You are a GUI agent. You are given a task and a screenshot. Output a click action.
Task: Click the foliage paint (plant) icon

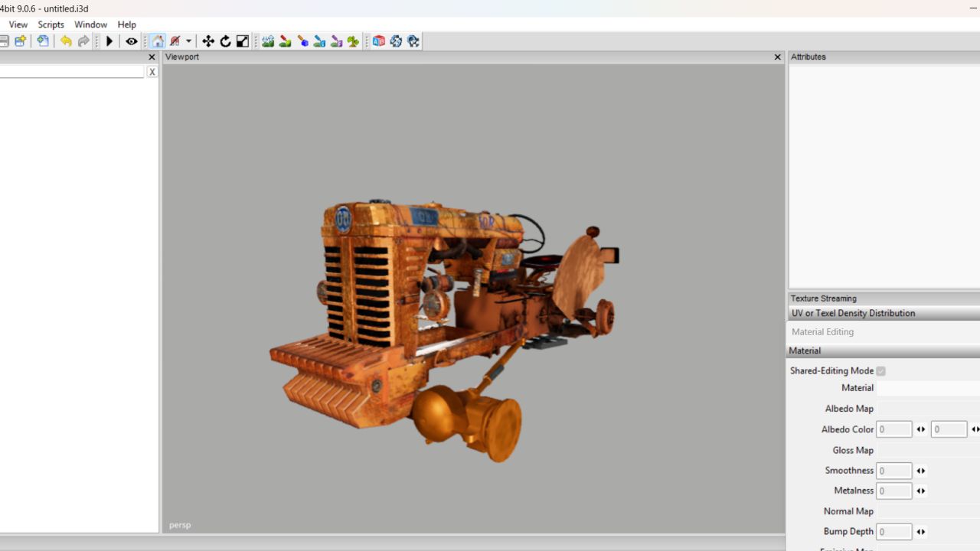pyautogui.click(x=353, y=41)
